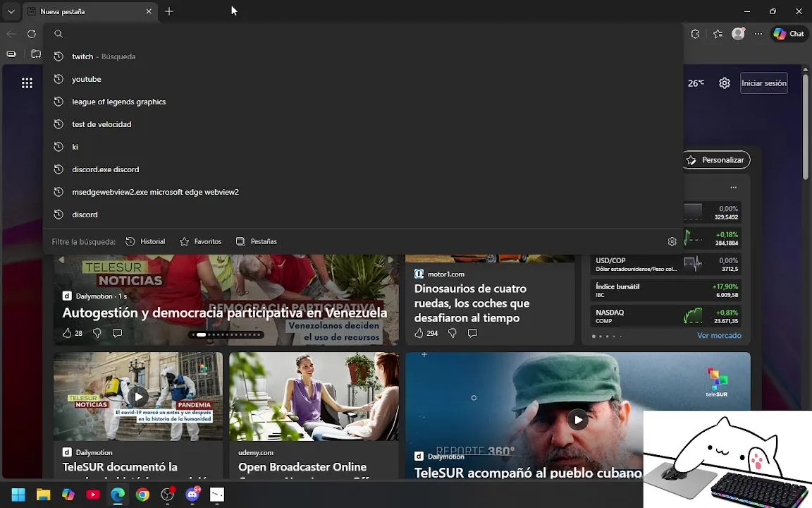Select the plain discord suggestion

(362, 214)
